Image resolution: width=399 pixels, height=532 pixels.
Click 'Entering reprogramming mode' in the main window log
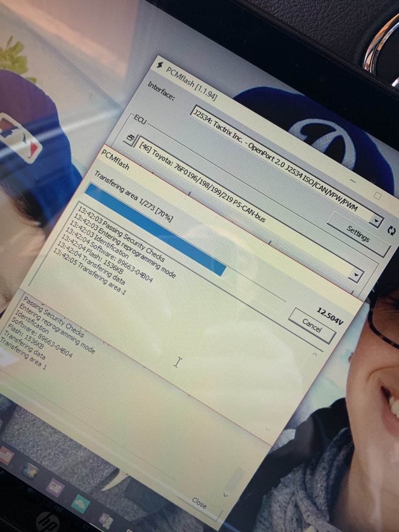[57, 329]
